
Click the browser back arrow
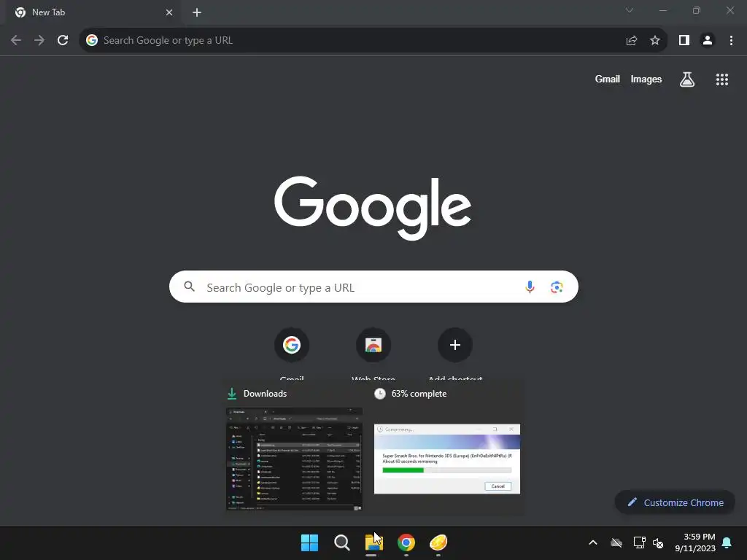coord(16,41)
